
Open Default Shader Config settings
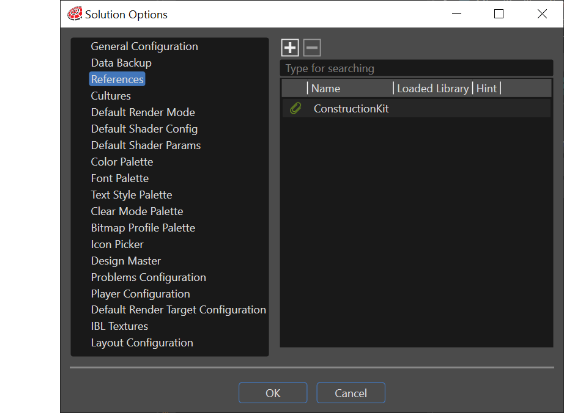click(144, 129)
